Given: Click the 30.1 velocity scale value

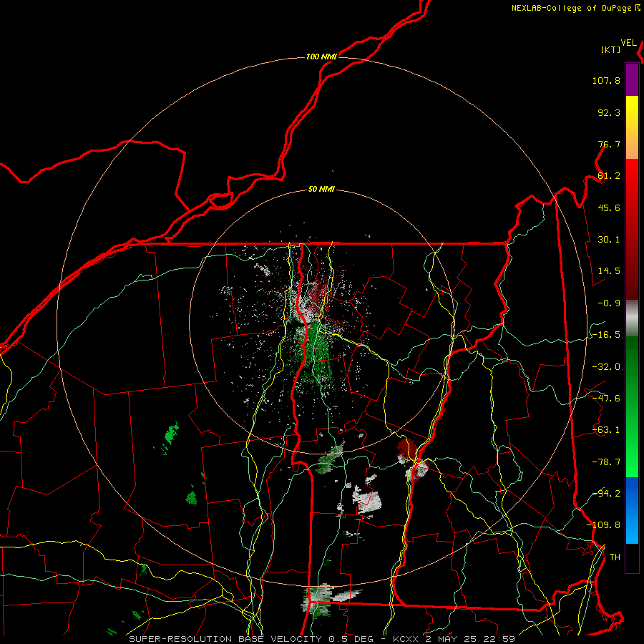Looking at the screenshot, I should 609,240.
